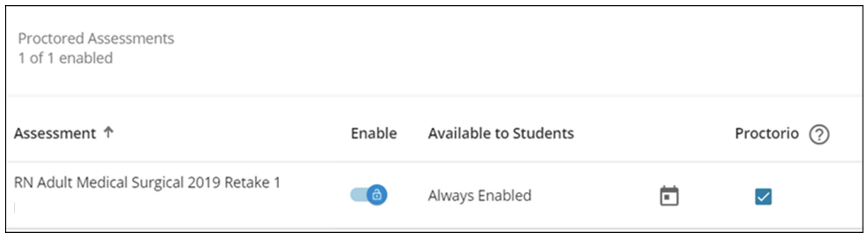The image size is (868, 237).
Task: Uncheck the Proctorio checkbox for Retake 1
Action: [763, 196]
